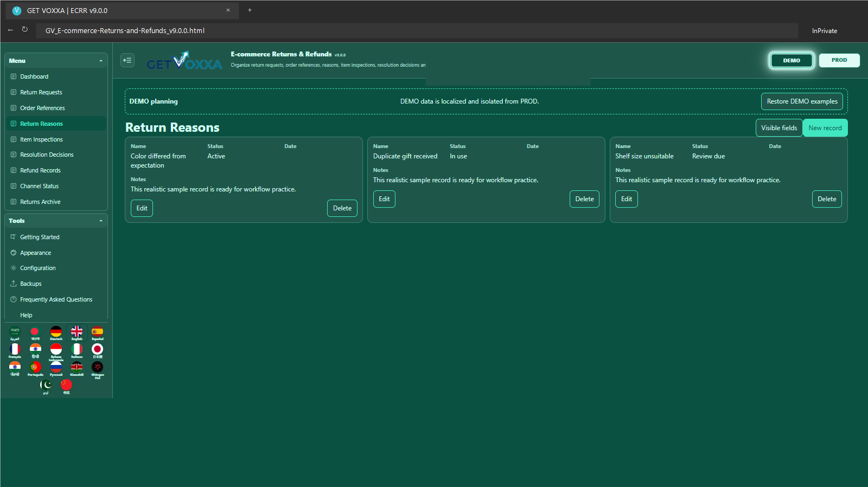The height and width of the screenshot is (487, 868).
Task: Open Dashboard from the menu
Action: coord(56,76)
